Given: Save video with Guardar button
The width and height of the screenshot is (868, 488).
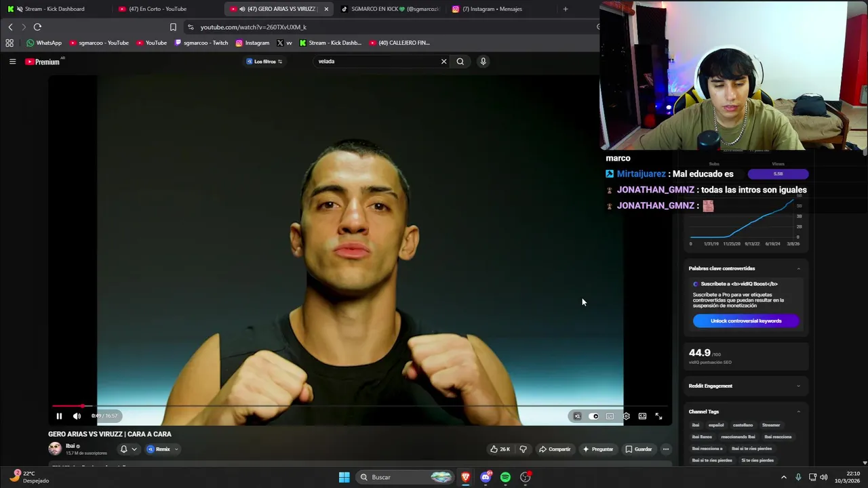Looking at the screenshot, I should (x=639, y=449).
